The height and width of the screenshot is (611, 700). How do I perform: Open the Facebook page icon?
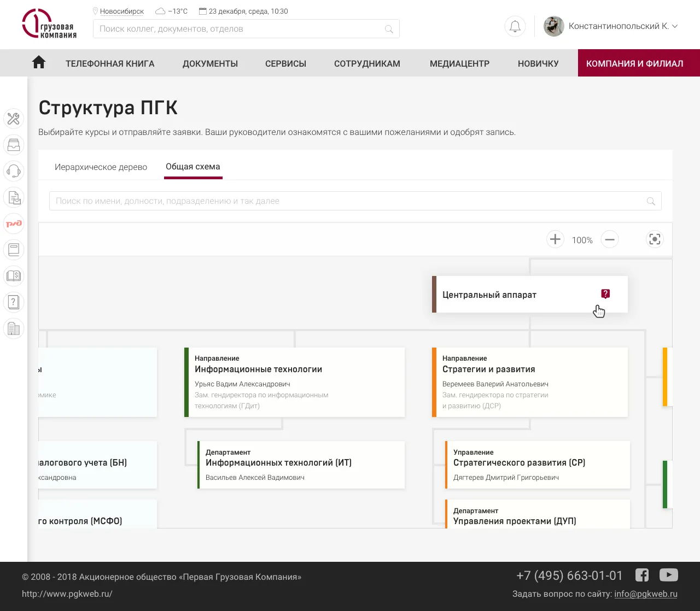pos(642,575)
